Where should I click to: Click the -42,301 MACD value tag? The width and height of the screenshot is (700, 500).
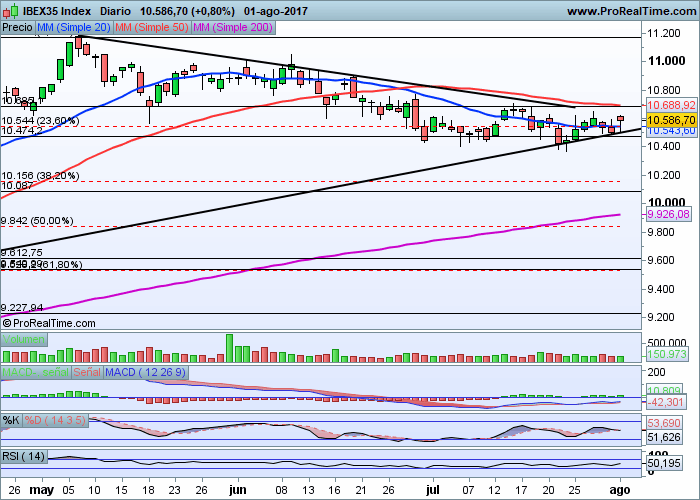[x=665, y=402]
